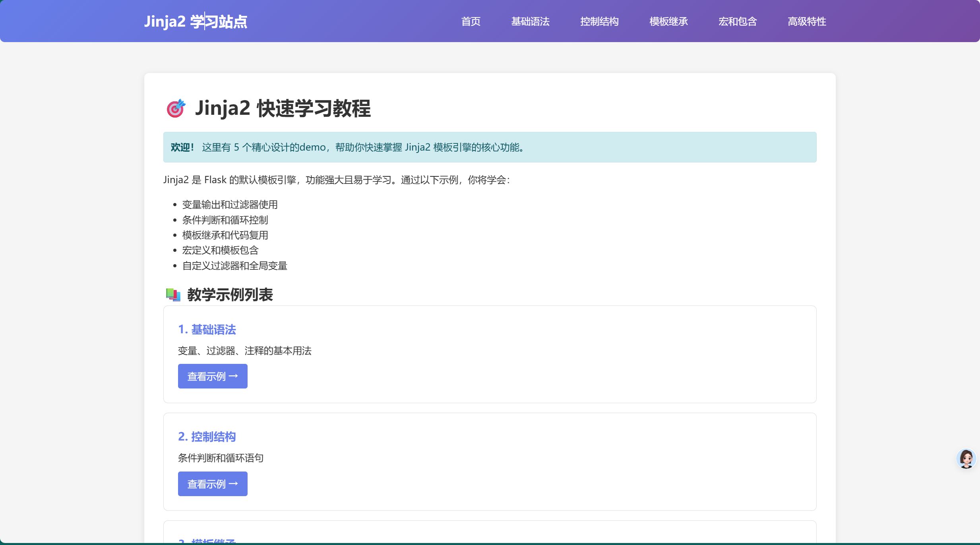Screen dimensions: 980x545
Task: Click the list item 自定义过滤器和全局变量
Action: click(x=235, y=265)
